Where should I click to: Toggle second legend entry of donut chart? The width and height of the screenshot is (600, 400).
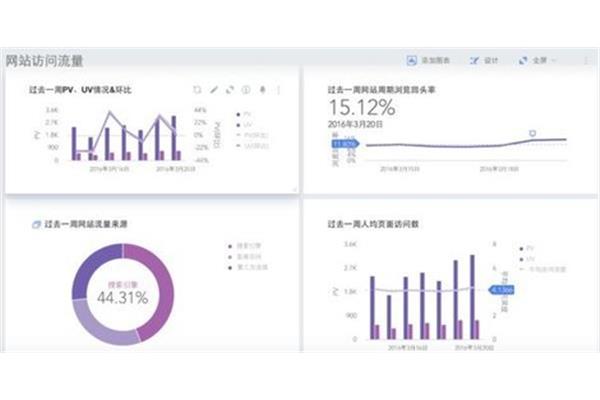(244, 256)
